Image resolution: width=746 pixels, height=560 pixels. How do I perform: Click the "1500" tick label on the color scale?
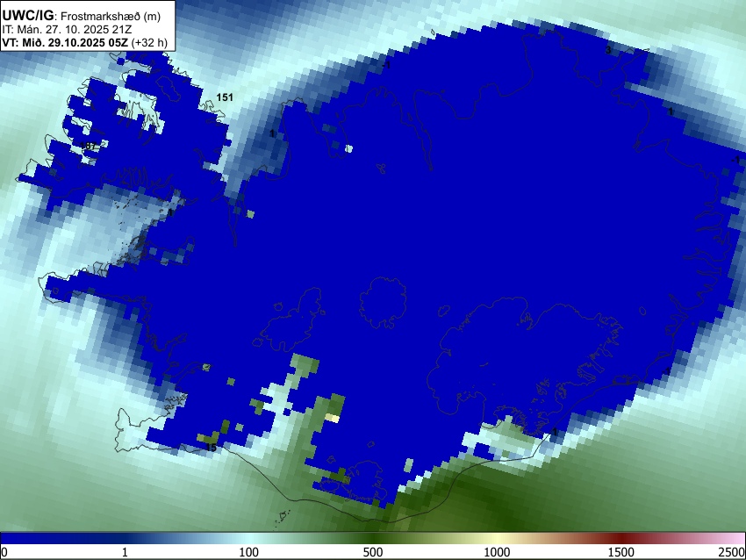(620, 552)
